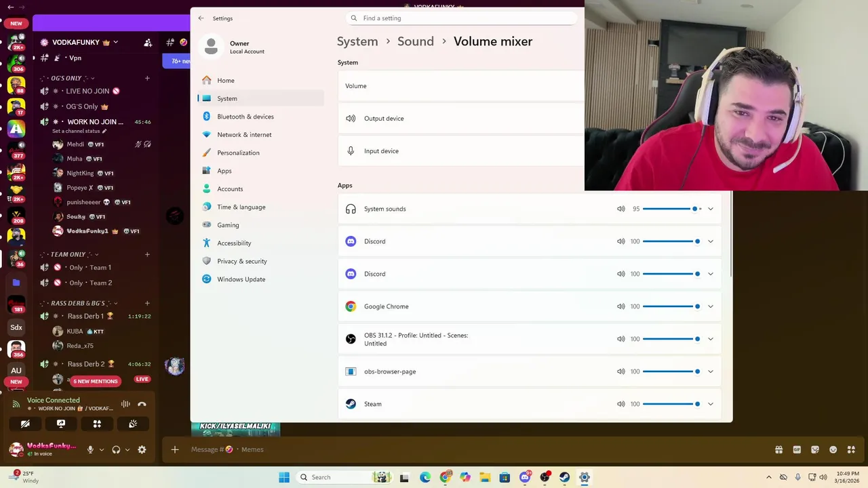Open Discord microphone input options arrow
This screenshot has height=488, width=868.
102,449
